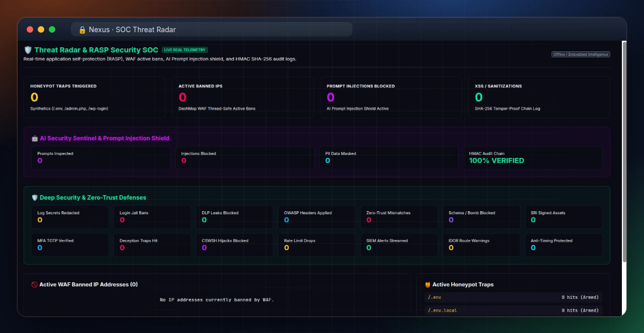
Task: Click the MFA TOTP Verified tile
Action: 69,245
